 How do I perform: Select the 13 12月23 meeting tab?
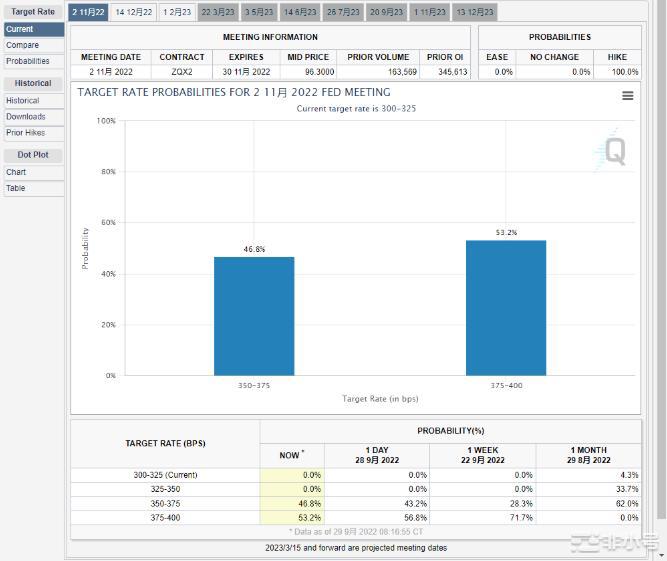click(x=474, y=12)
